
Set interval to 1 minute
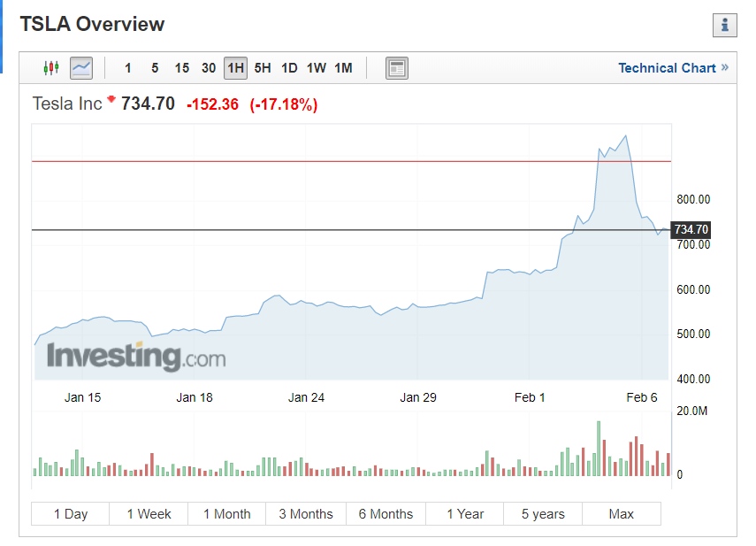coord(127,68)
